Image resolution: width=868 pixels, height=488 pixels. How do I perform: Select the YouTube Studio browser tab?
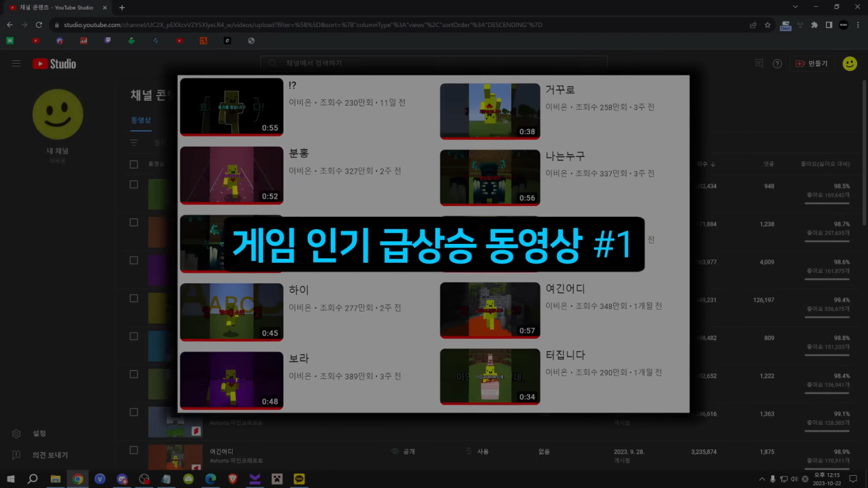(54, 7)
